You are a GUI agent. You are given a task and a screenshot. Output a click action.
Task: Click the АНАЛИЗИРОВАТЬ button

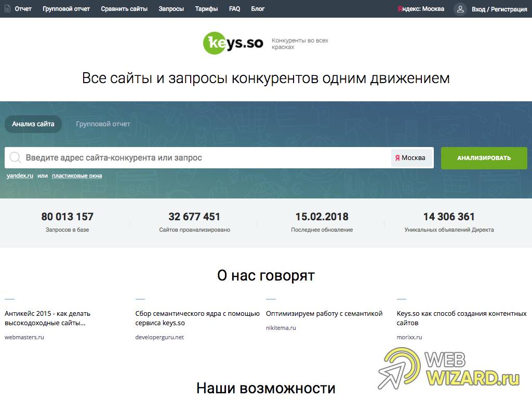point(484,158)
